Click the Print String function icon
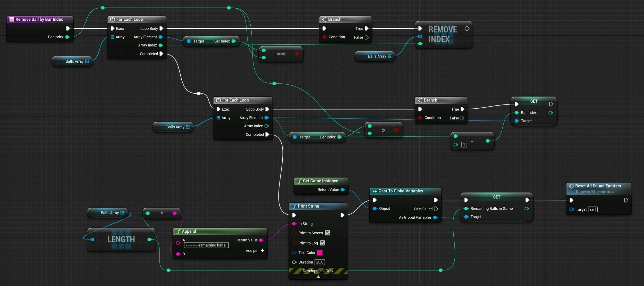The image size is (644, 286). pyautogui.click(x=294, y=206)
